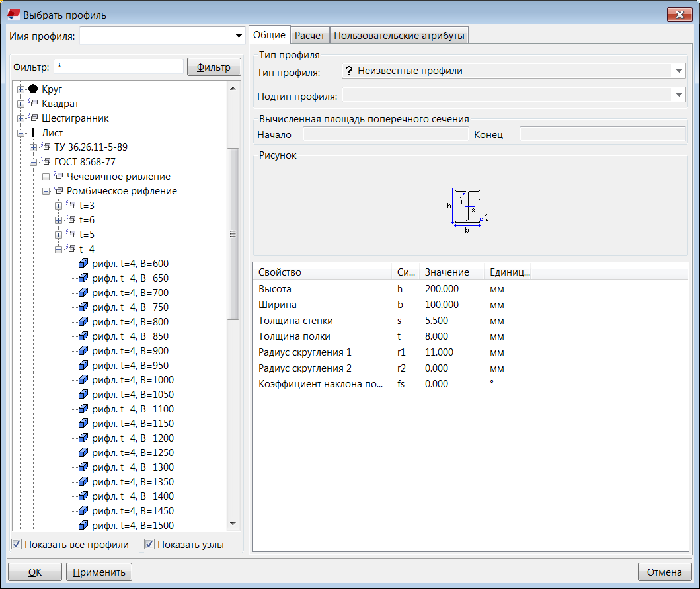Toggle Показать все профили checkbox
This screenshot has width=700, height=589.
click(17, 545)
